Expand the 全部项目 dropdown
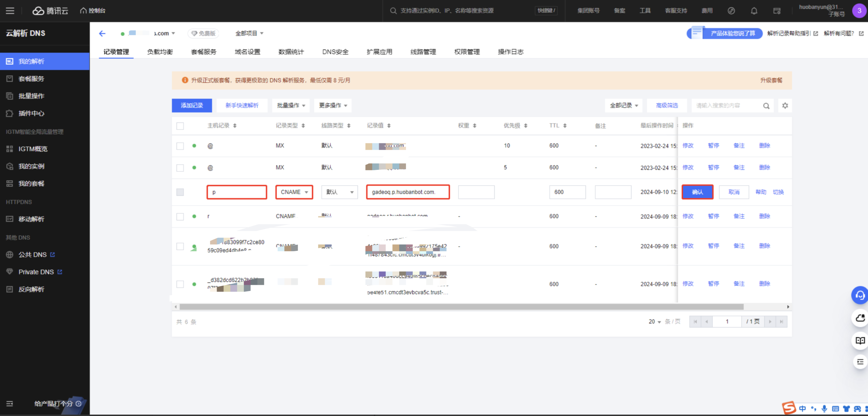The width and height of the screenshot is (868, 416). click(x=249, y=33)
